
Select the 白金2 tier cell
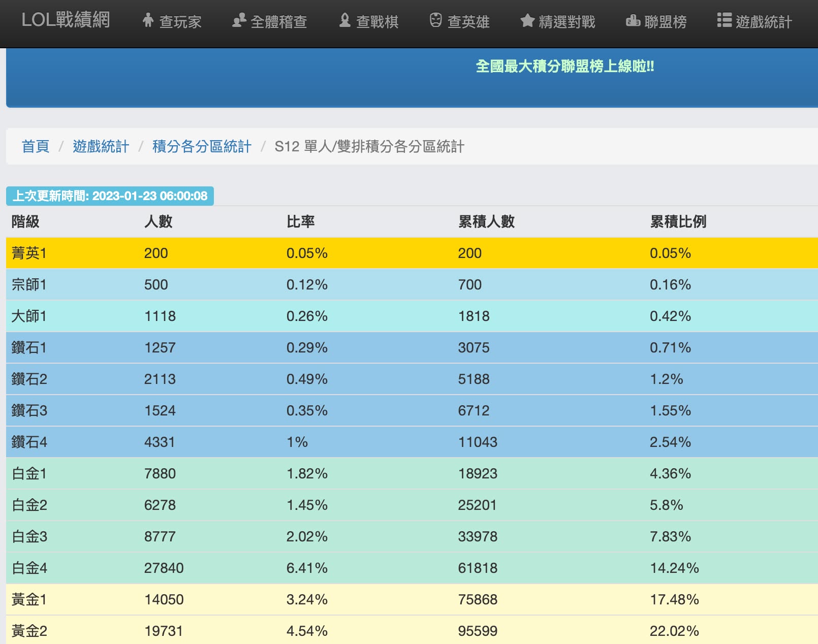click(29, 505)
